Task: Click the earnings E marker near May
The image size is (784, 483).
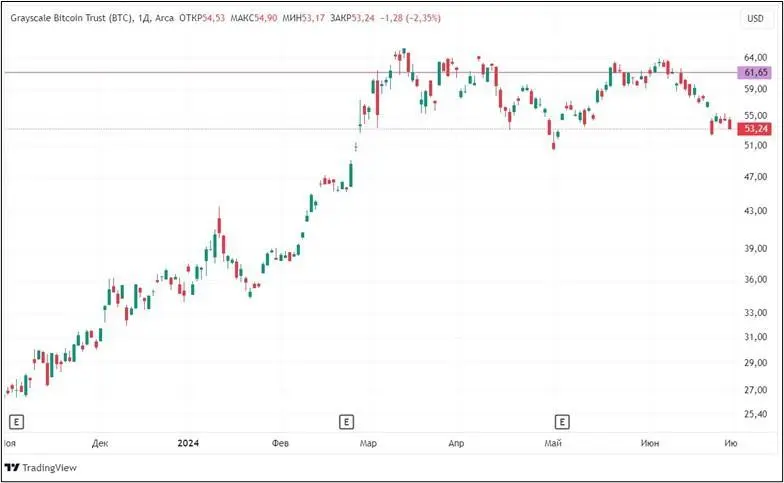Action: click(562, 421)
